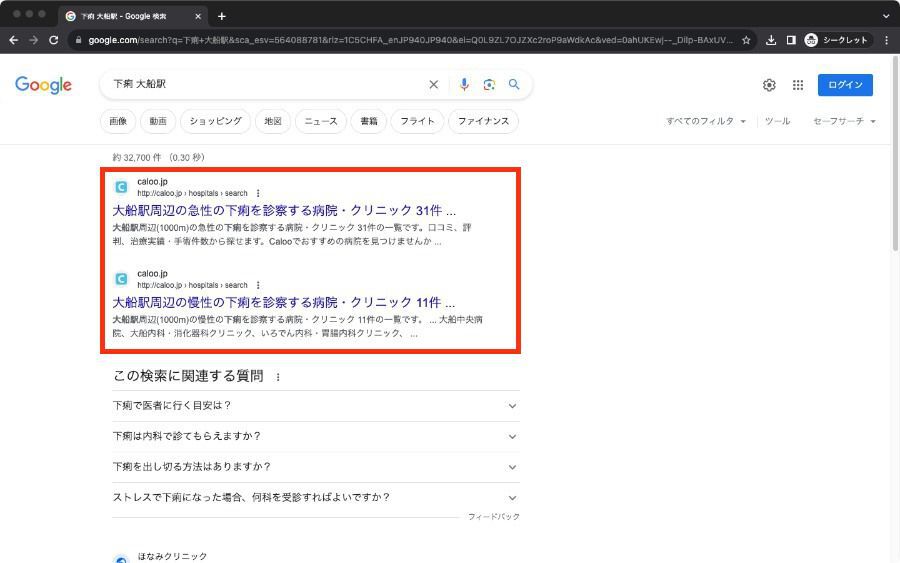Image resolution: width=900 pixels, height=563 pixels.
Task: Click into the Google search field
Action: pos(260,85)
